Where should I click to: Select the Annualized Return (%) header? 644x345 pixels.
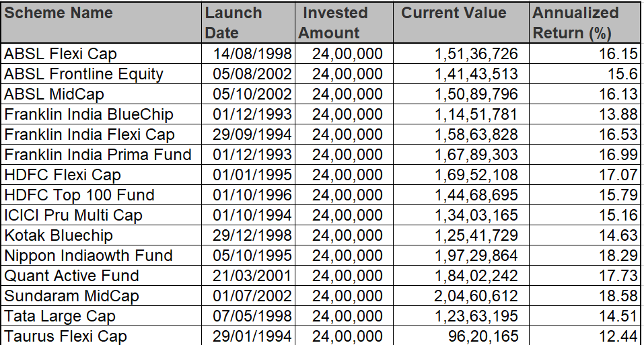click(x=585, y=23)
